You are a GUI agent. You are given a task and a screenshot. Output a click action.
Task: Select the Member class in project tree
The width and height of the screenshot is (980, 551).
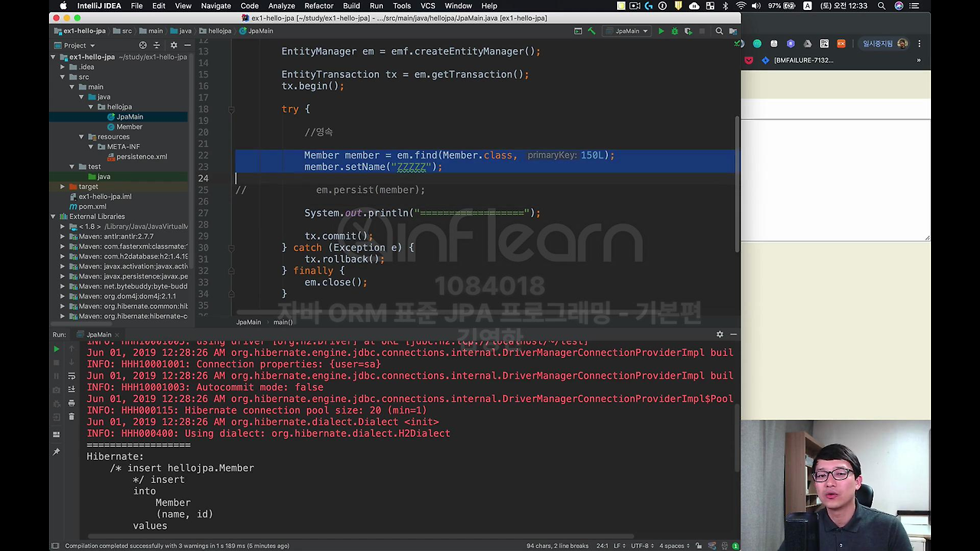point(129,126)
